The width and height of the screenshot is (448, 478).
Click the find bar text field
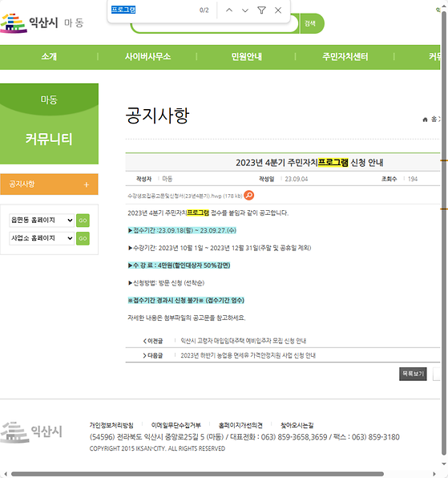152,10
